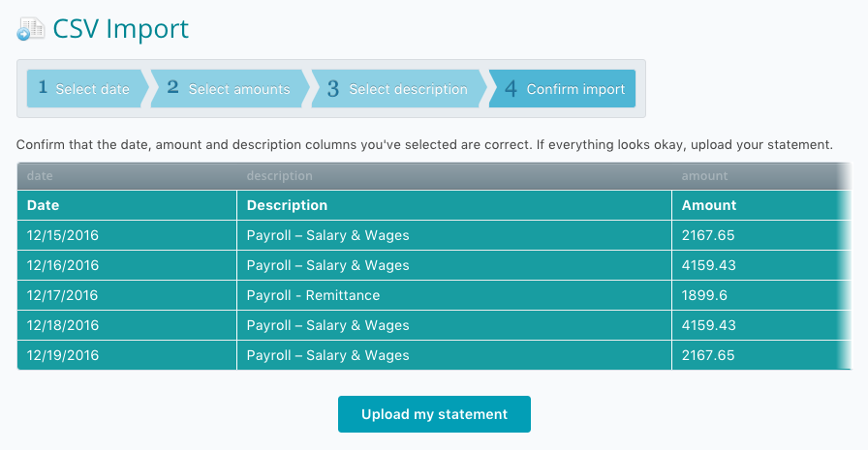Select the gray date column header

coord(127,176)
